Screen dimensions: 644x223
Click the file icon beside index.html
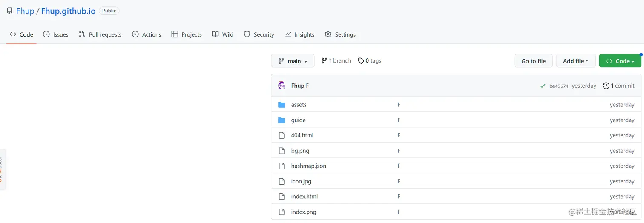pos(282,197)
